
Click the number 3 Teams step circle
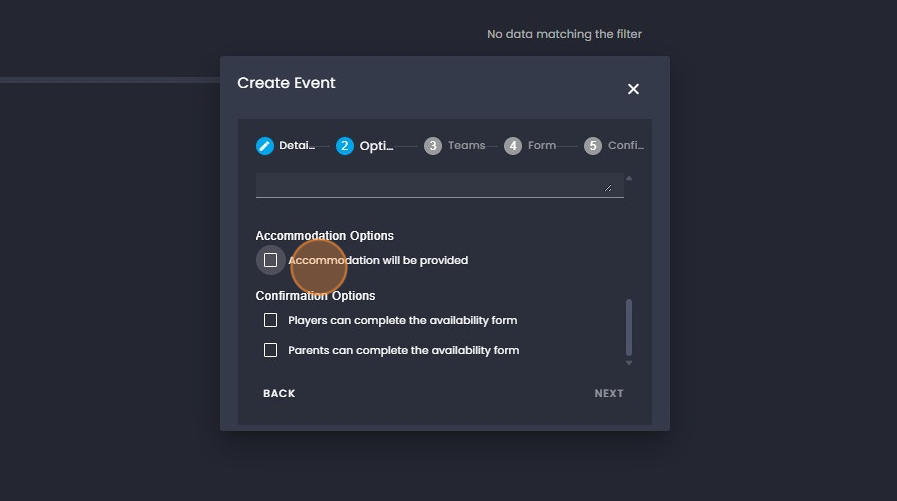point(432,146)
